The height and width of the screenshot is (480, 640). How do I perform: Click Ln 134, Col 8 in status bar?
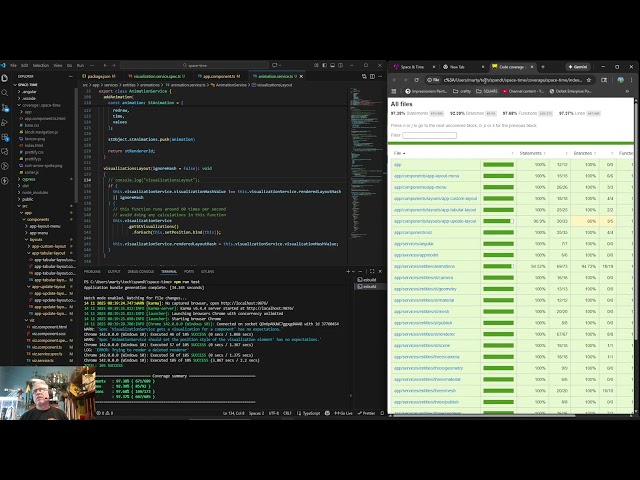tap(233, 413)
